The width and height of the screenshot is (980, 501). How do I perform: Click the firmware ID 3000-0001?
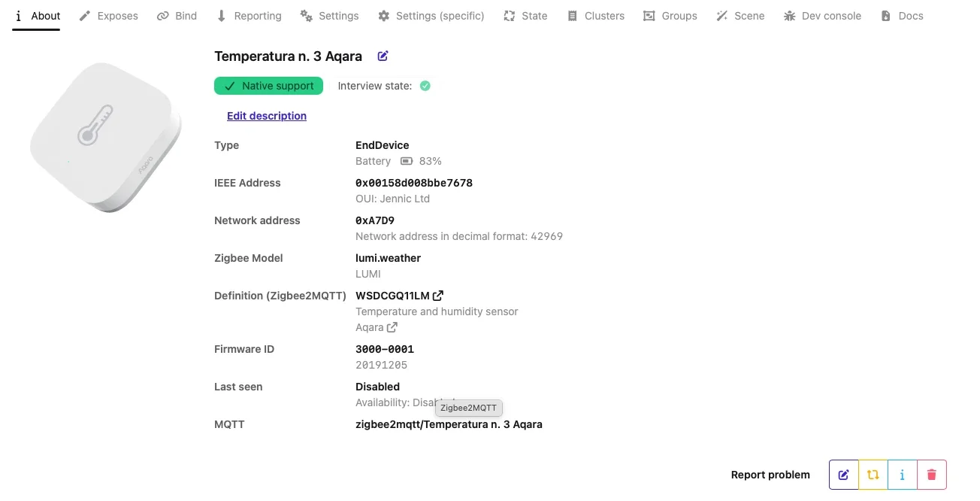385,349
